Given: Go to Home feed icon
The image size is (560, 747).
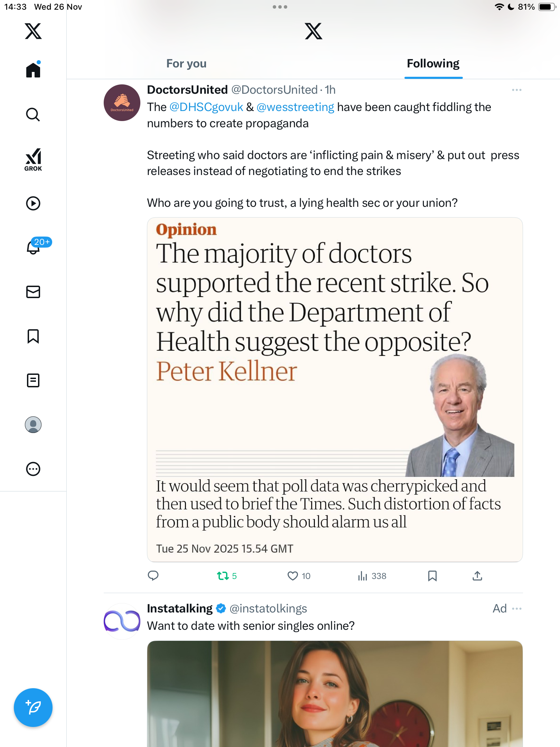Looking at the screenshot, I should click(33, 70).
